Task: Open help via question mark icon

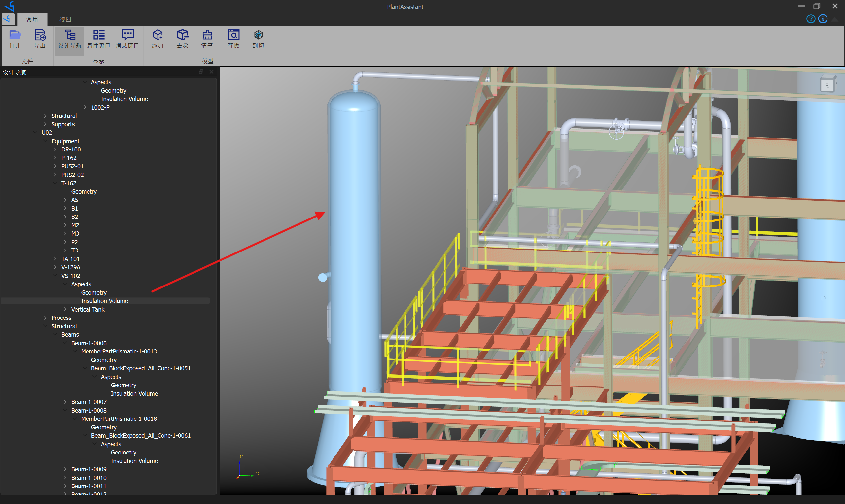Action: point(811,19)
